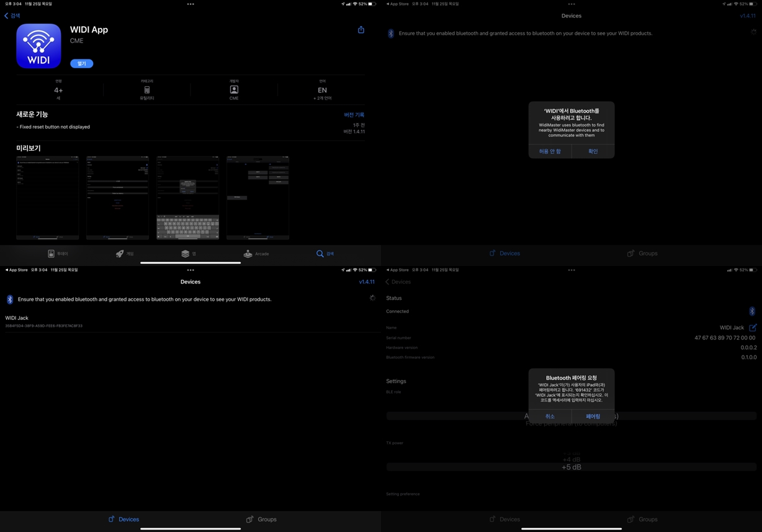
Task: Open 버전 기록 version history link
Action: [354, 115]
